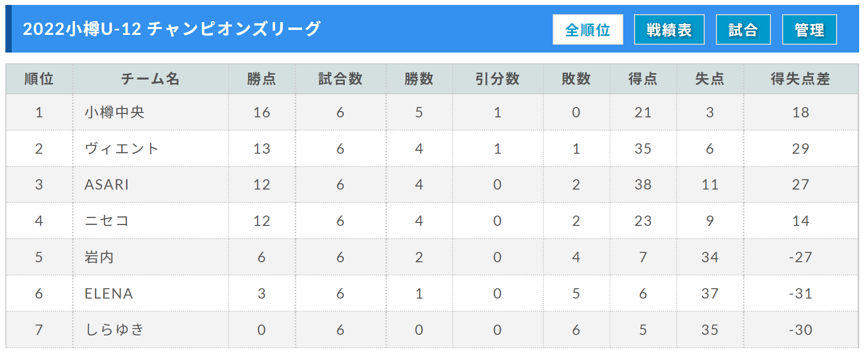Click the 試合数 column header
This screenshot has height=356, width=868.
coord(340,79)
